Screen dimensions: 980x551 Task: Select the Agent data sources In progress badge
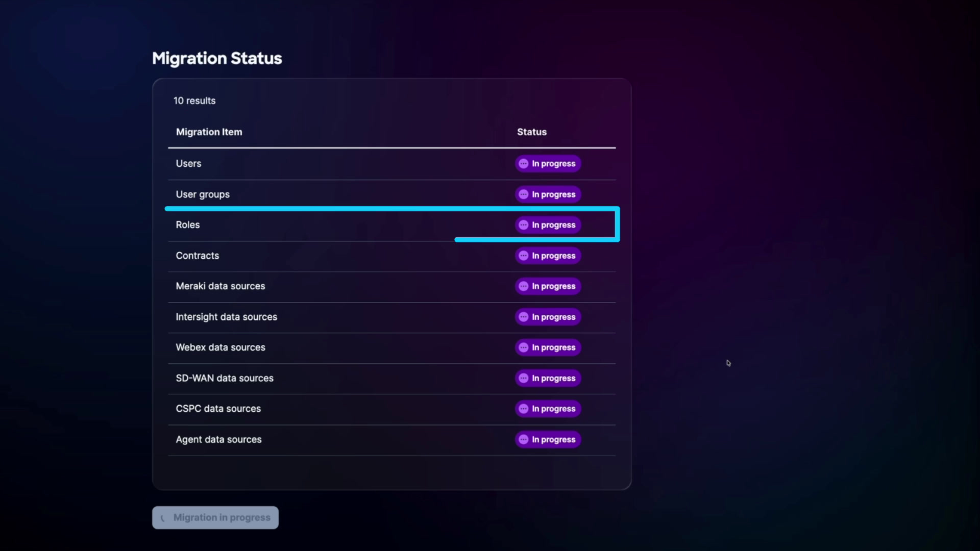[548, 439]
